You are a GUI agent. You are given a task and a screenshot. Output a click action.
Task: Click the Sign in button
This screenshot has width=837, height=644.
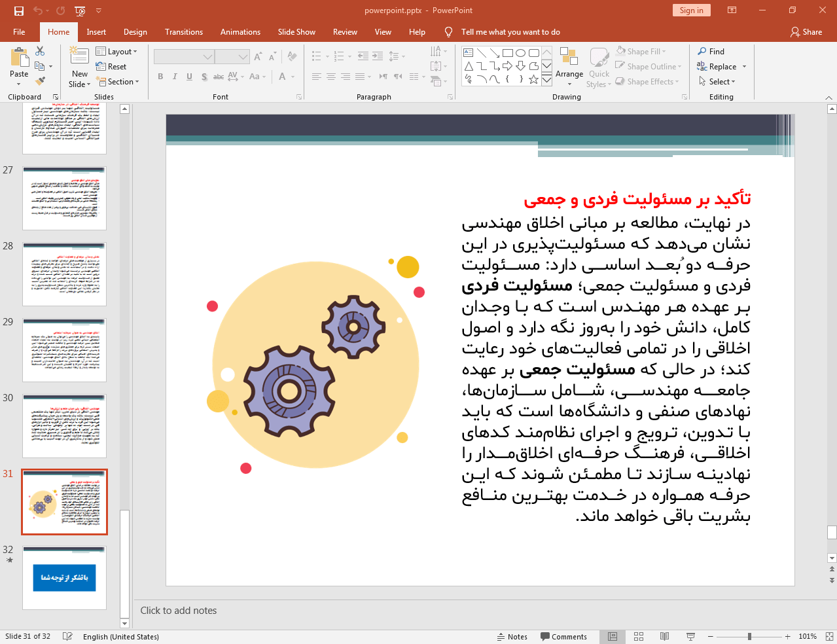click(691, 10)
